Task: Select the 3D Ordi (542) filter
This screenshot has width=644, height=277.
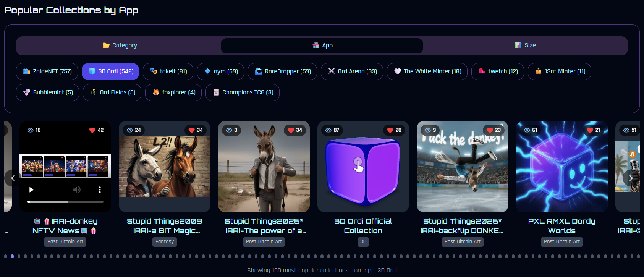Action: tap(110, 71)
